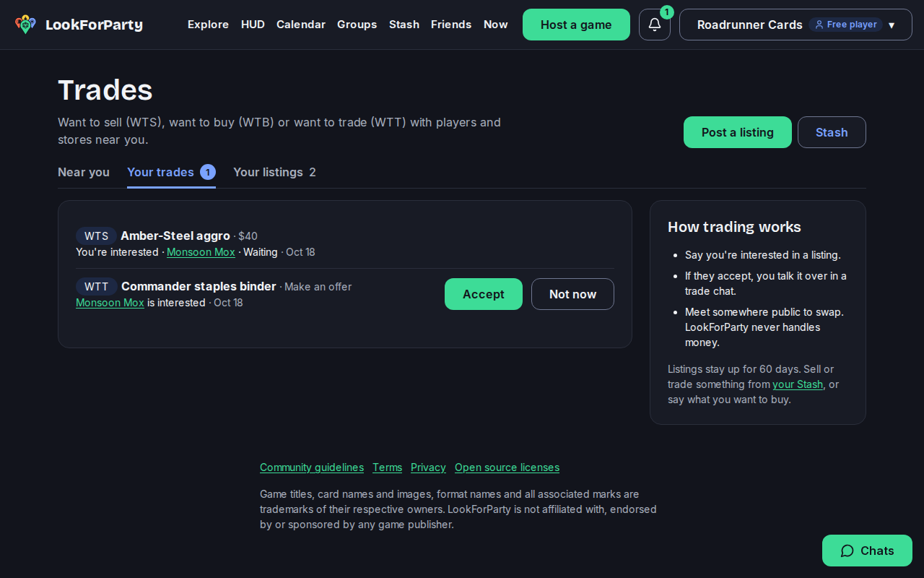The height and width of the screenshot is (578, 924).
Task: Click the $40 price on Amber-Steel aggro
Action: point(248,236)
